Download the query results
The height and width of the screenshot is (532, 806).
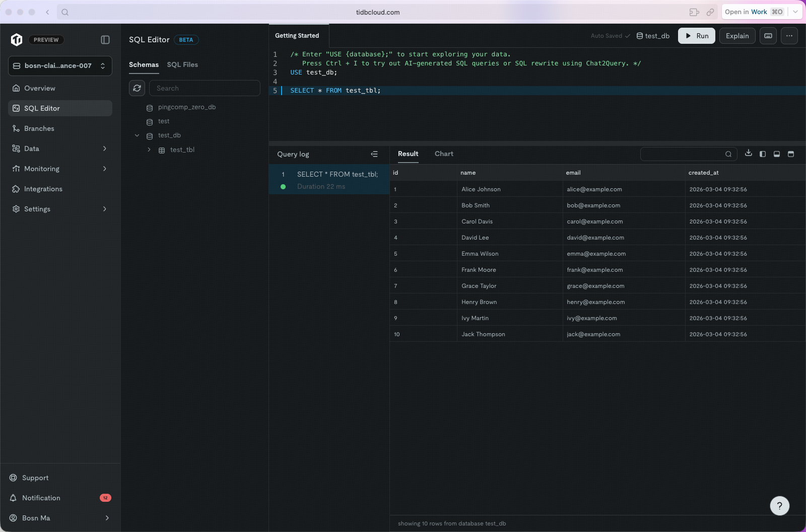coord(748,154)
